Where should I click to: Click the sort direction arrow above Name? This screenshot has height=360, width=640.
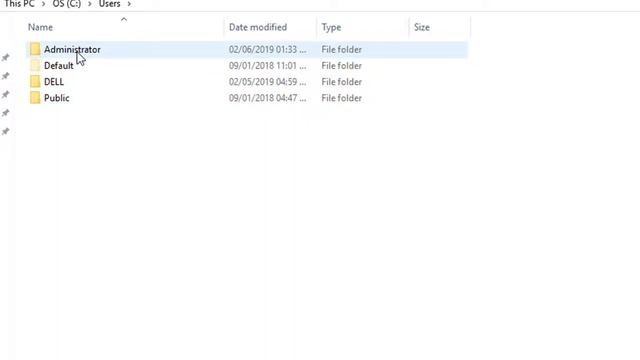tap(124, 19)
